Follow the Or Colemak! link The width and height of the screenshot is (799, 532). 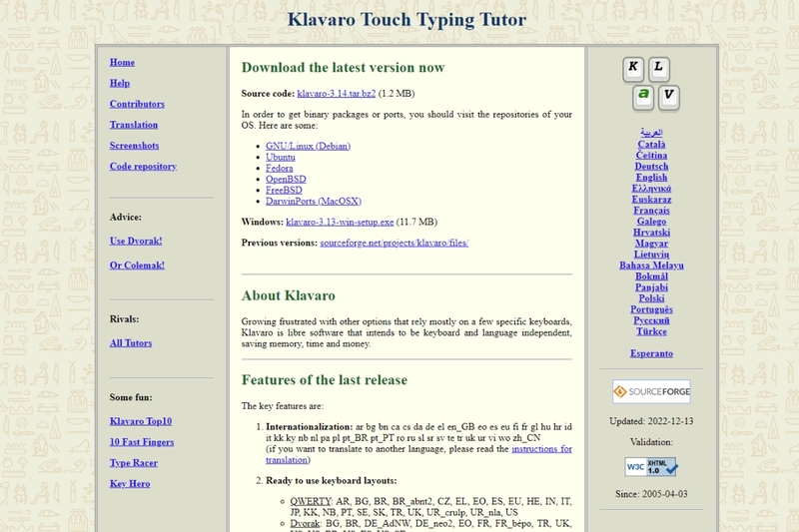(137, 266)
